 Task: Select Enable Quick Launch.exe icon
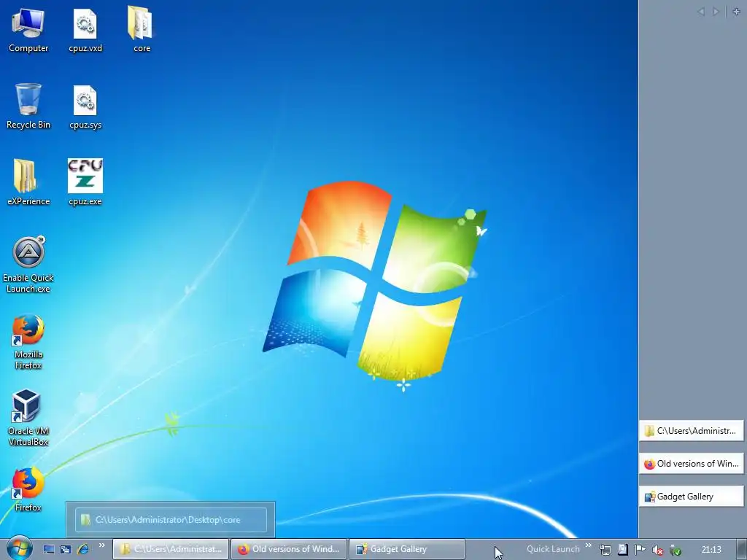28,264
